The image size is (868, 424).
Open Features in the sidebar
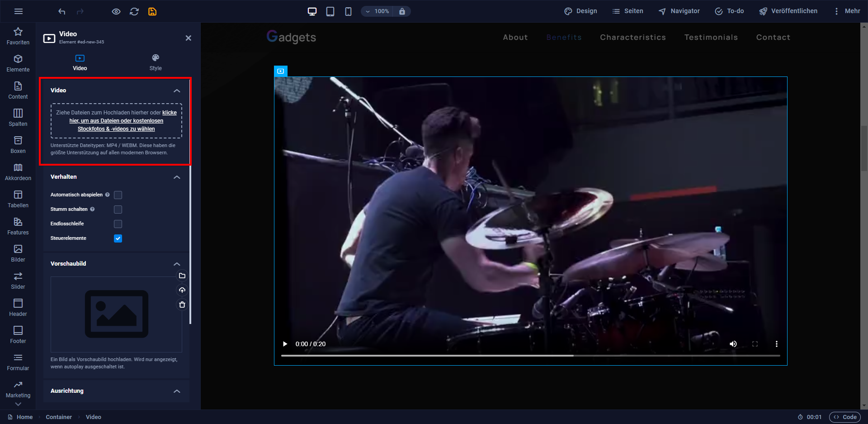click(18, 226)
